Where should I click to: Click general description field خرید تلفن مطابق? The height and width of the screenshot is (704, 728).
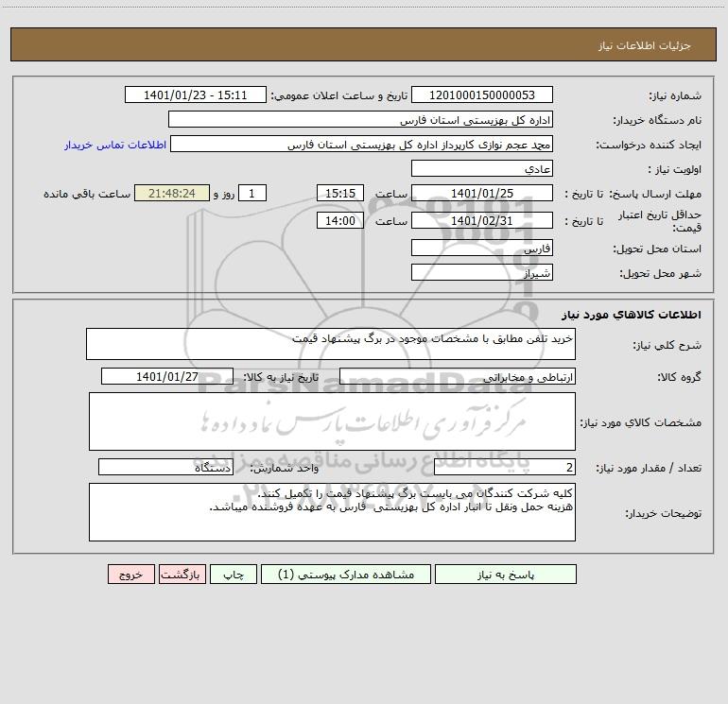(331, 344)
